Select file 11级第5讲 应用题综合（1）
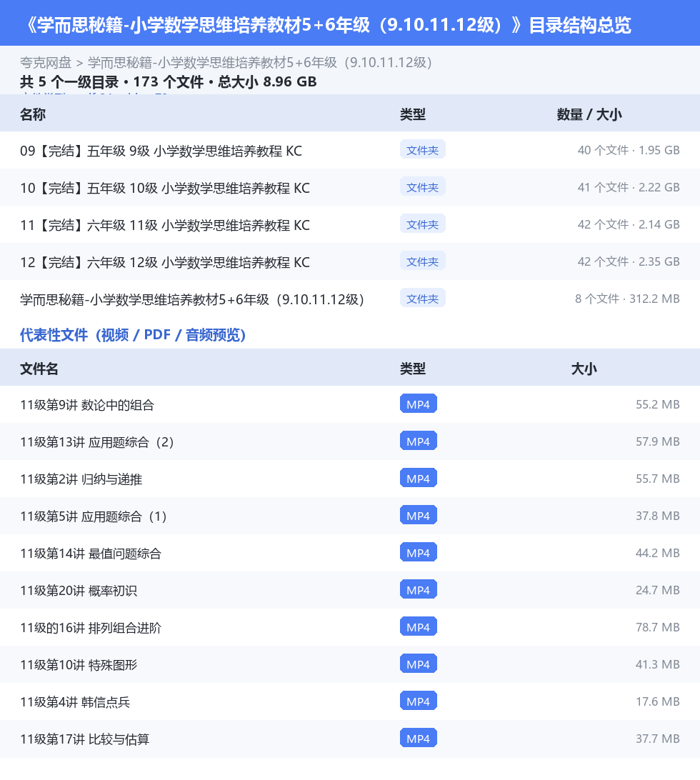 tap(94, 516)
